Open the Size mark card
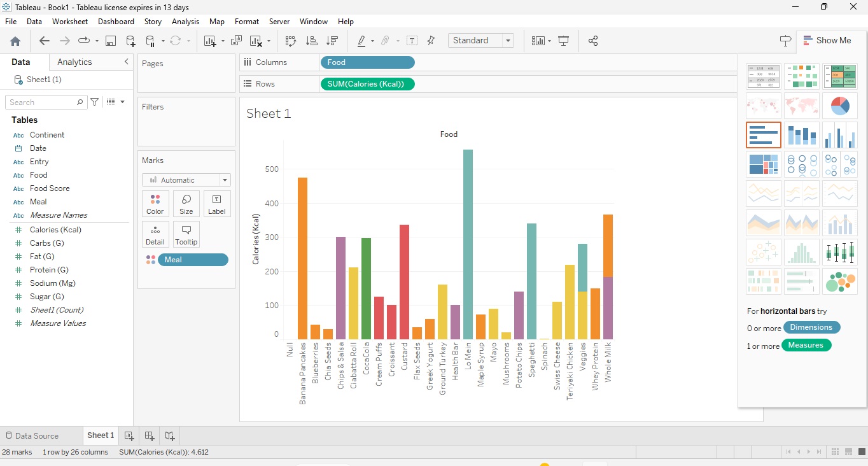Viewport: 868px width, 466px height. (186, 204)
